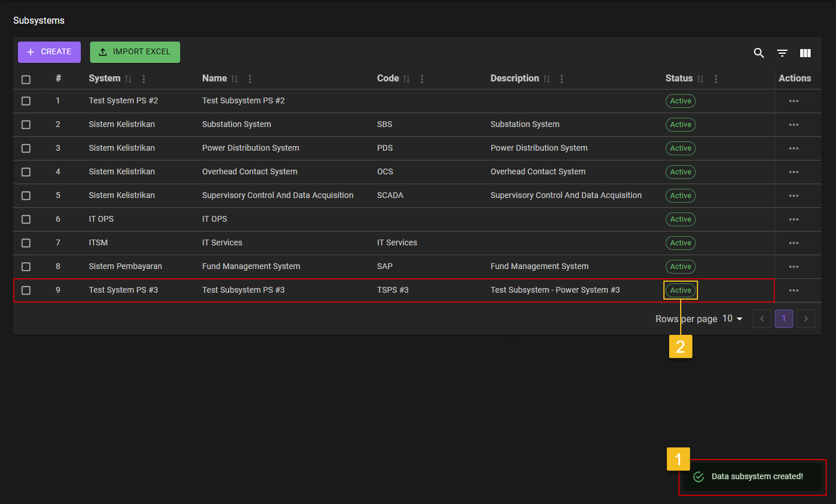Open the table search icon
This screenshot has height=504, width=836.
[759, 53]
